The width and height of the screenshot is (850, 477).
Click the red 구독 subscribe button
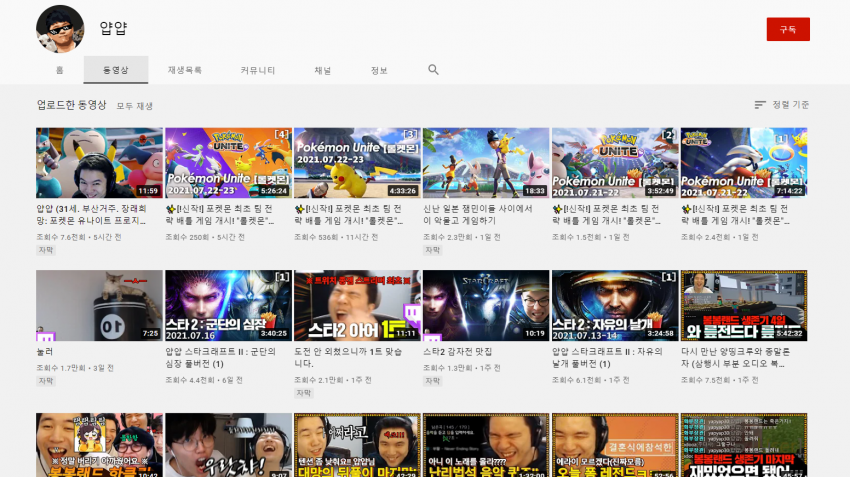pyautogui.click(x=788, y=29)
